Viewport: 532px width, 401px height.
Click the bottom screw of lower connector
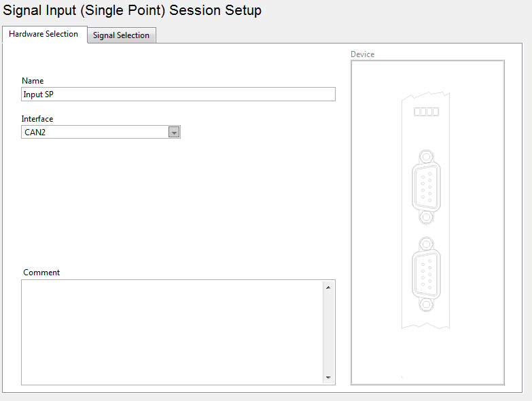point(426,304)
